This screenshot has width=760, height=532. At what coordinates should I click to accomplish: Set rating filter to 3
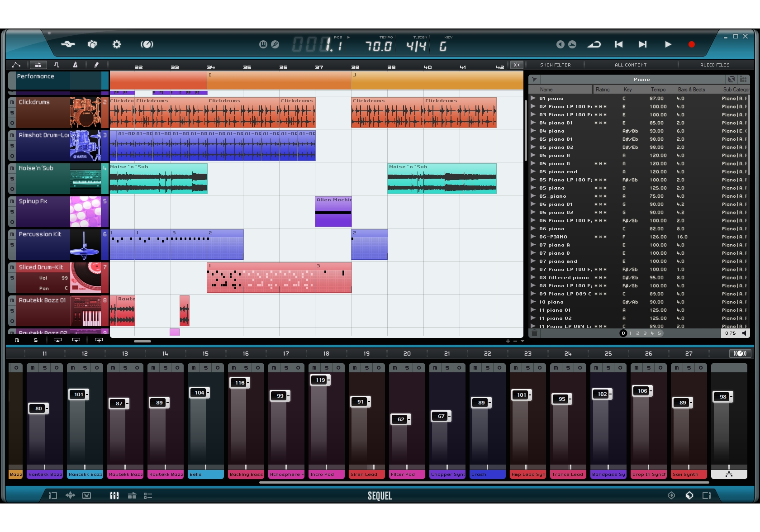(x=645, y=333)
